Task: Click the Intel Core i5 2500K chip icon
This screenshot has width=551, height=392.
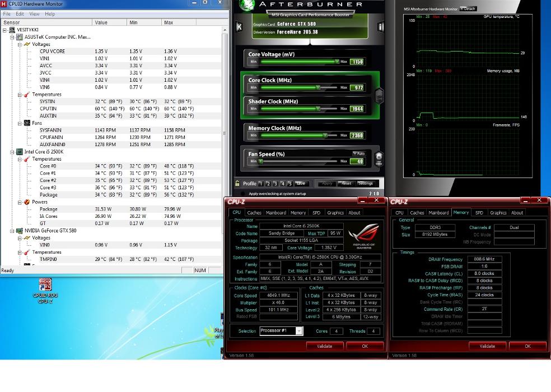Action: point(20,152)
